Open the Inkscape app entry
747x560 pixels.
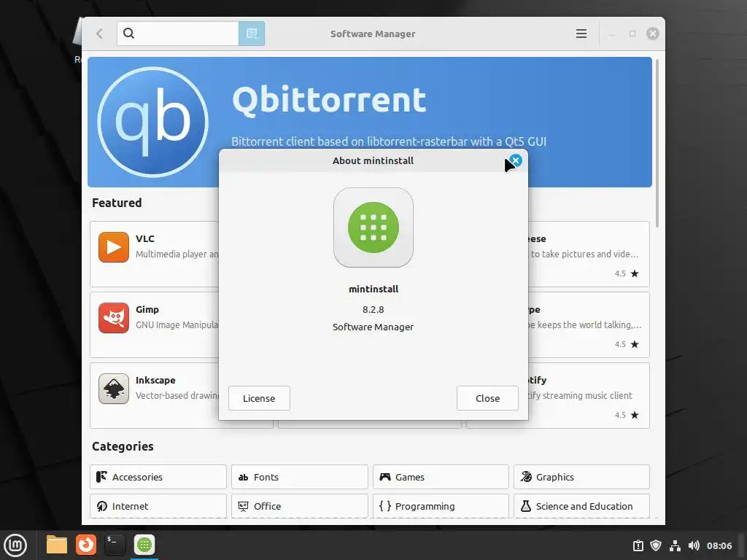(x=155, y=395)
